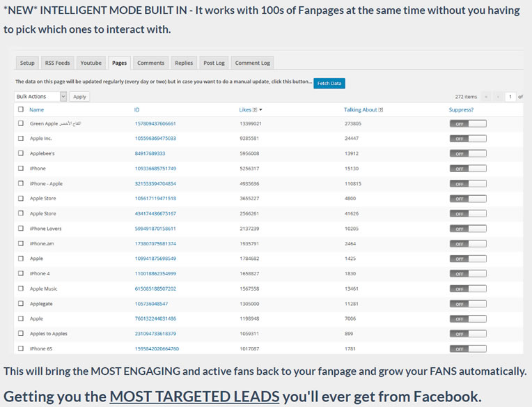The height and width of the screenshot is (407, 532).
Task: Go to first page pagination button
Action: coord(486,97)
